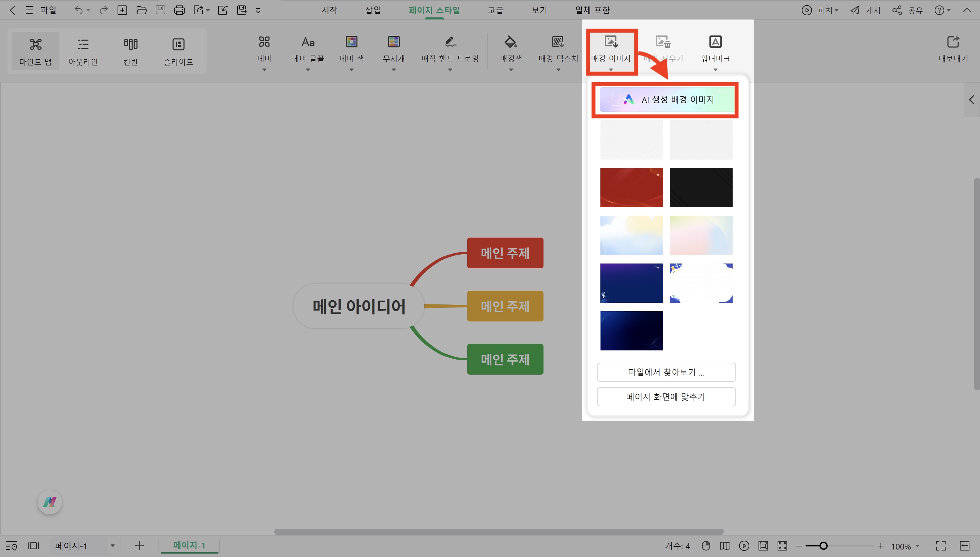Image resolution: width=980 pixels, height=557 pixels.
Task: Select the 마인드 맵 mode icon
Action: (x=35, y=50)
